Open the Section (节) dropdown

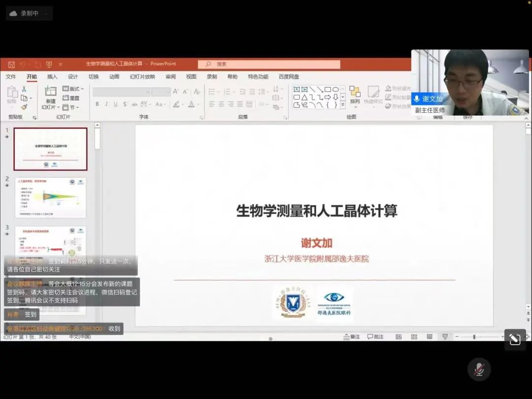[x=71, y=107]
